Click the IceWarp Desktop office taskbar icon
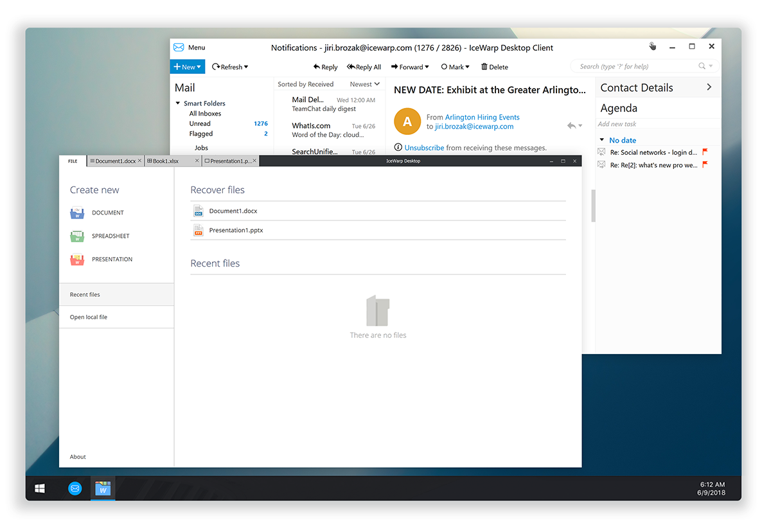771x532 pixels. pyautogui.click(x=103, y=489)
